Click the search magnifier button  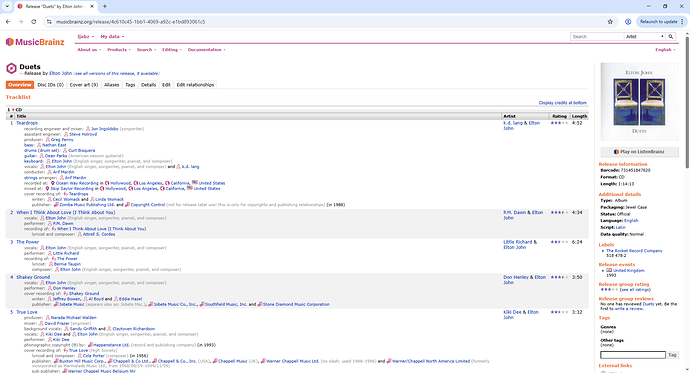(671, 37)
